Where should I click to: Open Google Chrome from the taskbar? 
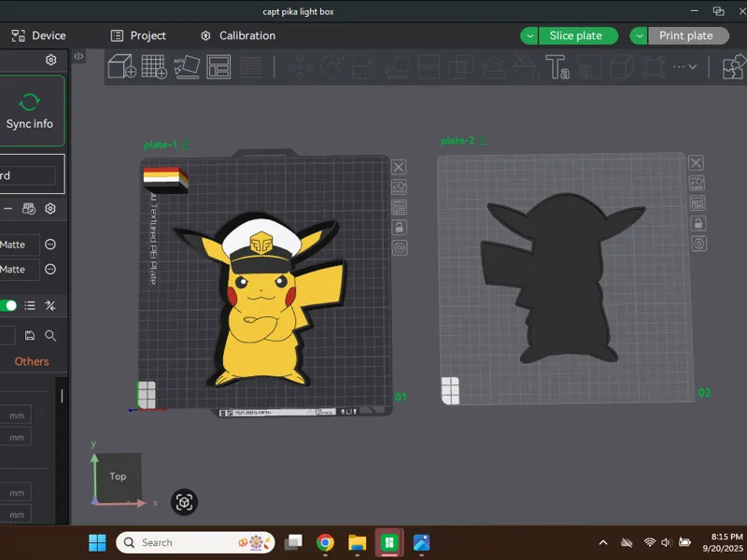point(325,542)
